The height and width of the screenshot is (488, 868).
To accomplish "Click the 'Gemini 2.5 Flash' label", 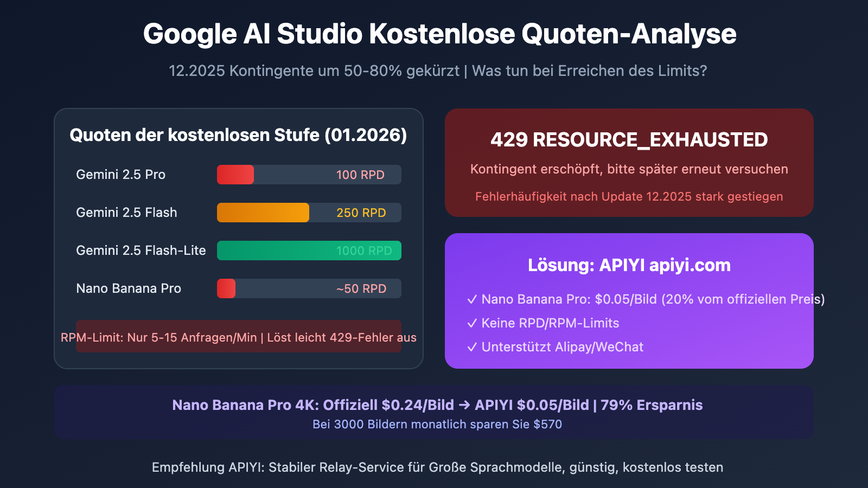I will [x=126, y=213].
